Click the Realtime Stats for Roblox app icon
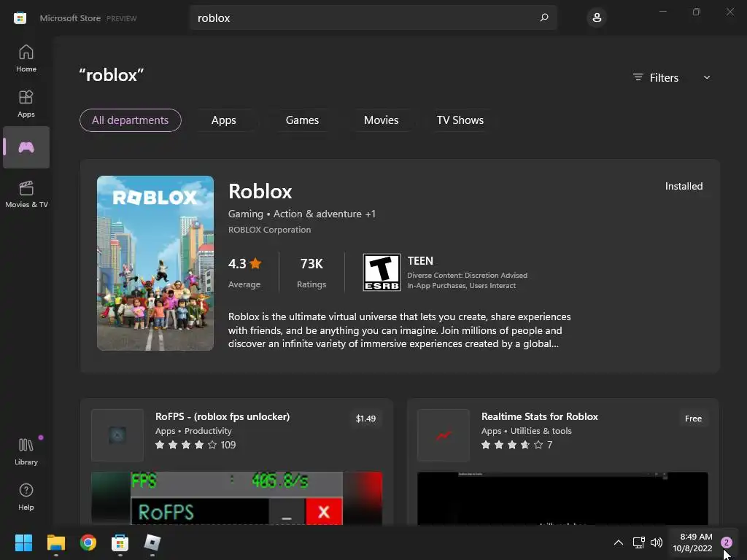This screenshot has width=747, height=560. (x=444, y=435)
